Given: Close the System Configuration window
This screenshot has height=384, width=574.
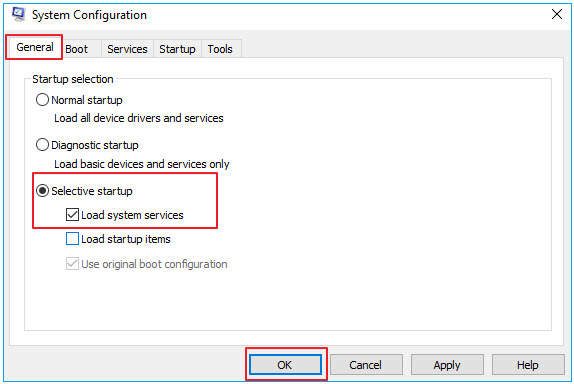Looking at the screenshot, I should [x=556, y=14].
